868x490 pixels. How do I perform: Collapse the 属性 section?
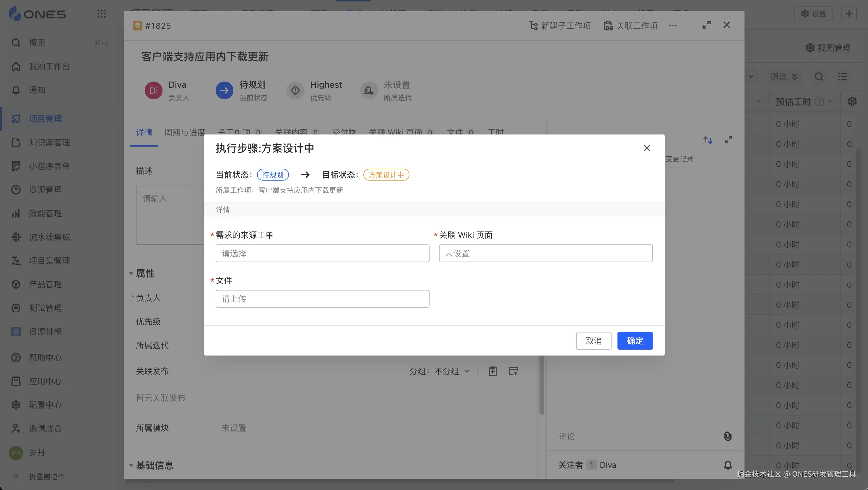pyautogui.click(x=131, y=273)
